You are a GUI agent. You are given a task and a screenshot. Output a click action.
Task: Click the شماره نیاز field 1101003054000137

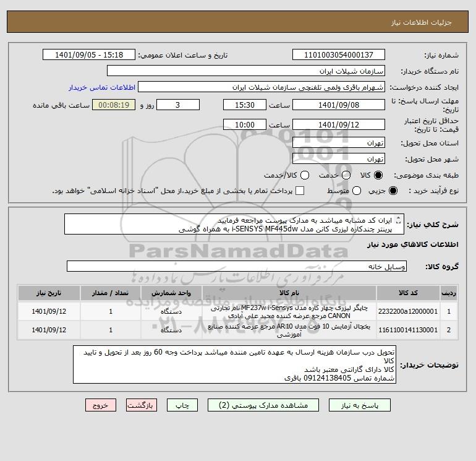point(339,54)
